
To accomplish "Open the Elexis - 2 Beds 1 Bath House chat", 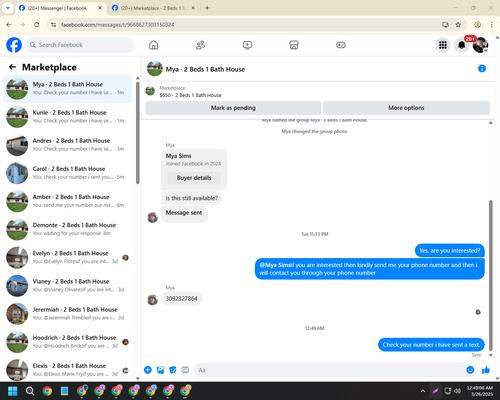I will coord(68,369).
